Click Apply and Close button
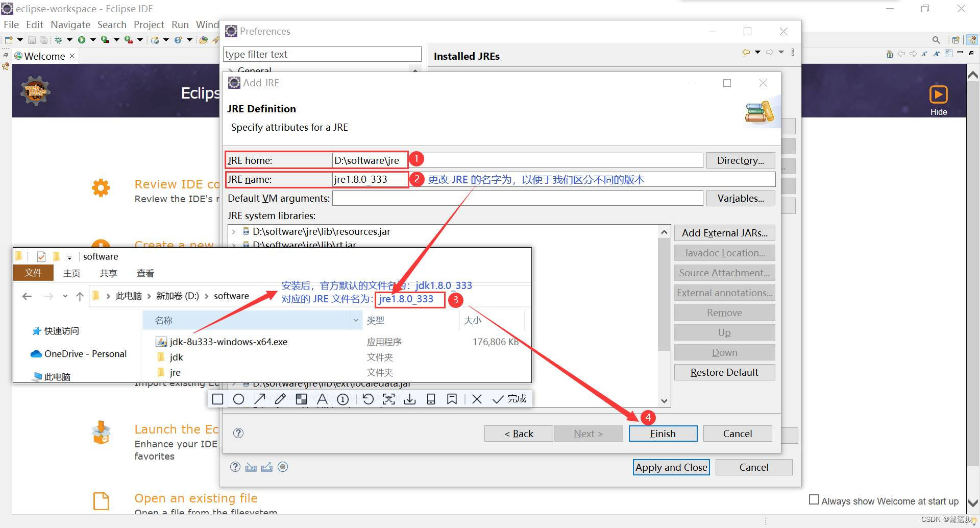The width and height of the screenshot is (980, 528). 671,467
